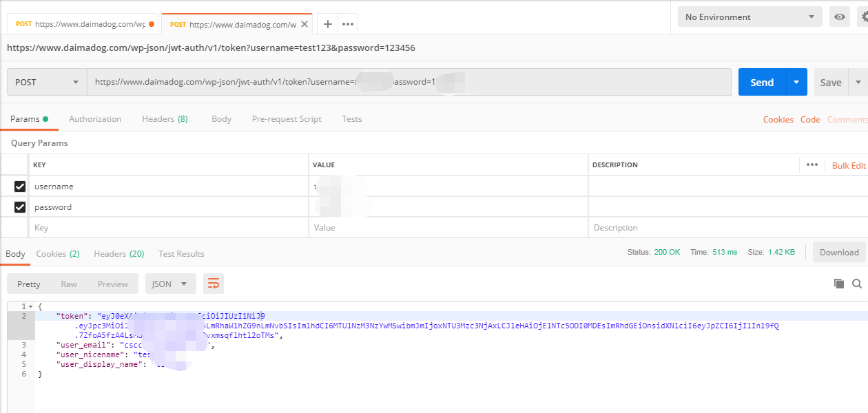Click the DESCRIPTION column header
The width and height of the screenshot is (868, 413).
tap(615, 165)
